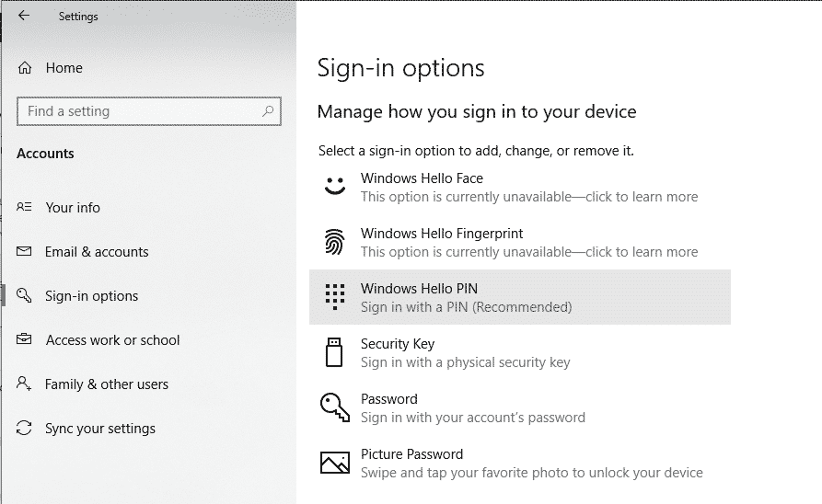This screenshot has width=822, height=504.
Task: Click the Security Key USB icon
Action: click(x=334, y=352)
